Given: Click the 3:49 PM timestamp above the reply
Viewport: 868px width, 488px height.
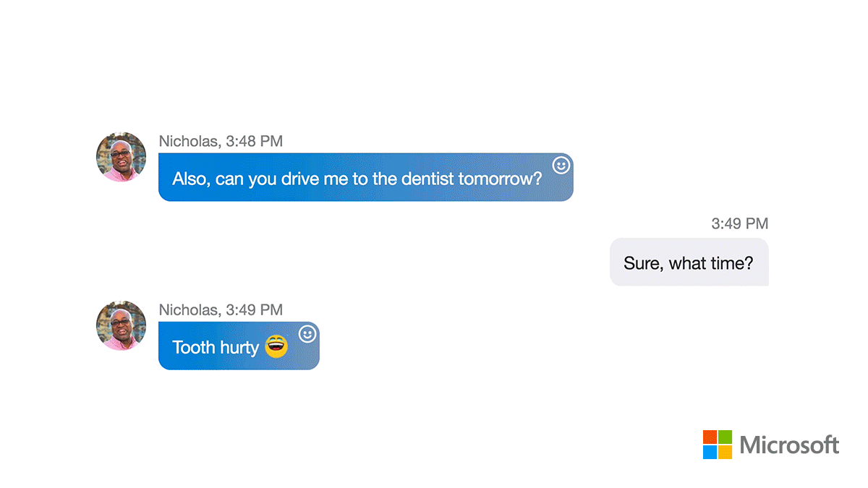Looking at the screenshot, I should tap(739, 223).
